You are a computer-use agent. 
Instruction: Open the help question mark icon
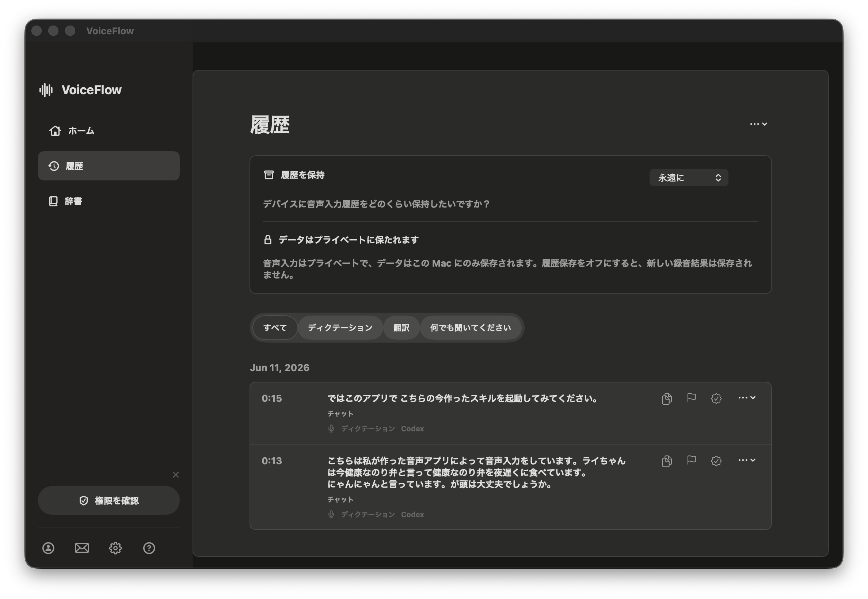coord(149,548)
